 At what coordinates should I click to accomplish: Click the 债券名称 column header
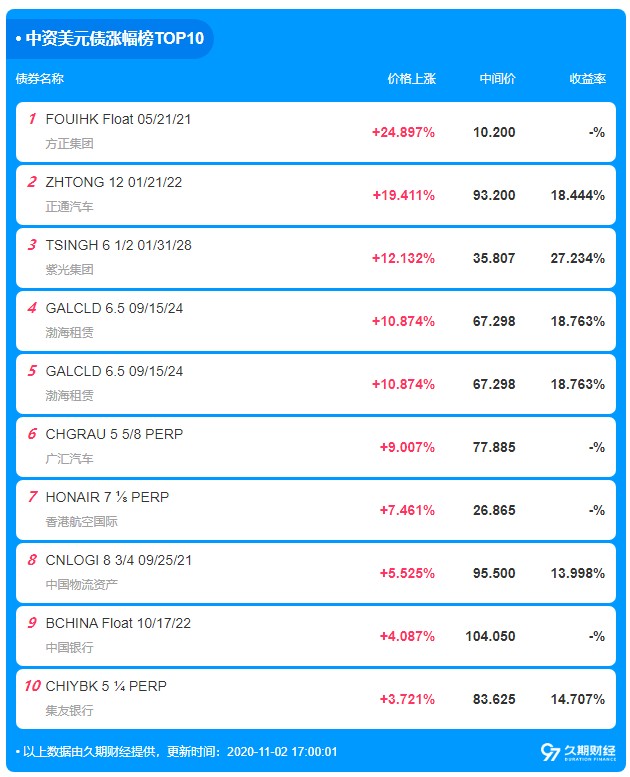(x=40, y=78)
